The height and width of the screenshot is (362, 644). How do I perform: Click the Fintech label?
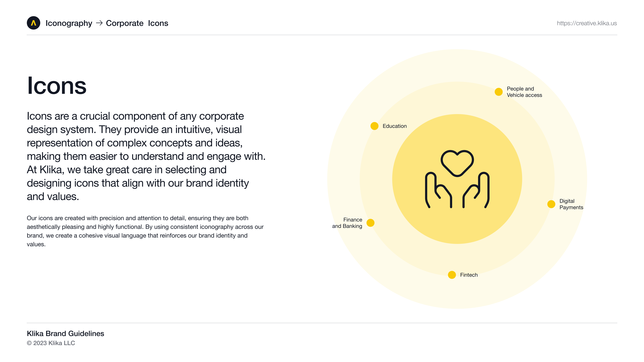pos(469,275)
